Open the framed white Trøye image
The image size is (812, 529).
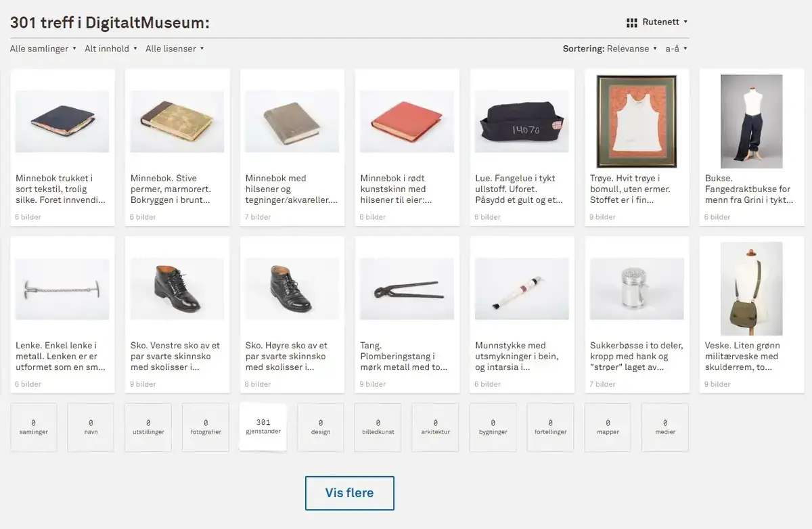point(637,122)
